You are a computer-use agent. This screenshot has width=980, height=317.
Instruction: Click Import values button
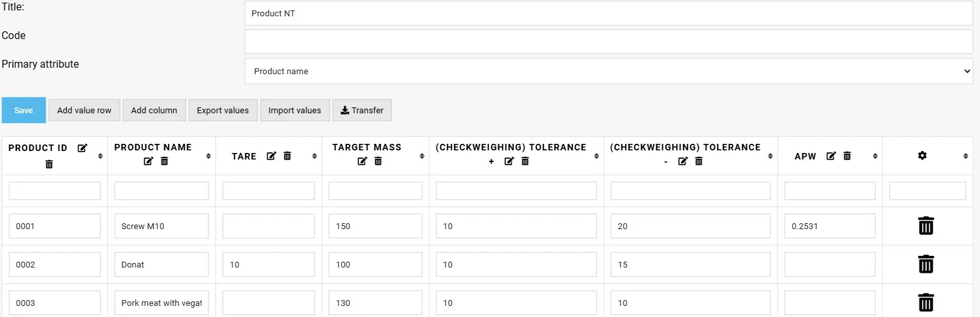[295, 110]
